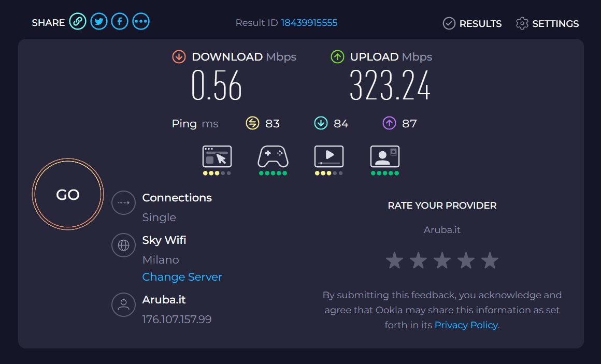Rate the provider five stars

[x=490, y=261]
